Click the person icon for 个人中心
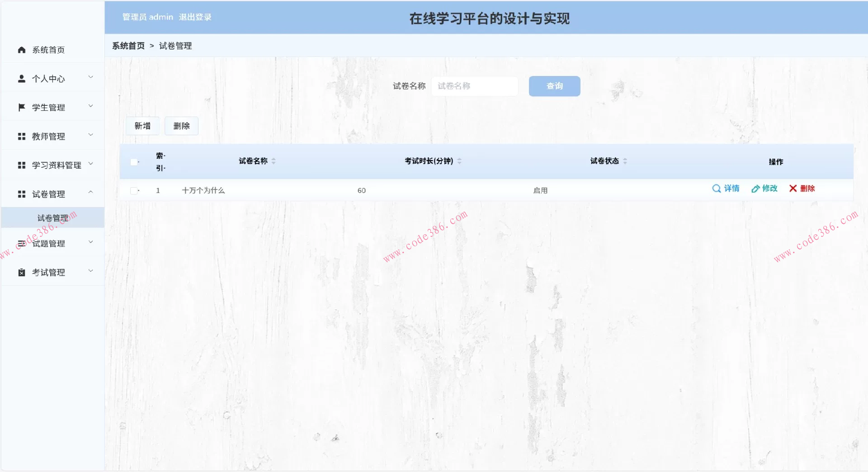Image resolution: width=868 pixels, height=472 pixels. (21, 78)
